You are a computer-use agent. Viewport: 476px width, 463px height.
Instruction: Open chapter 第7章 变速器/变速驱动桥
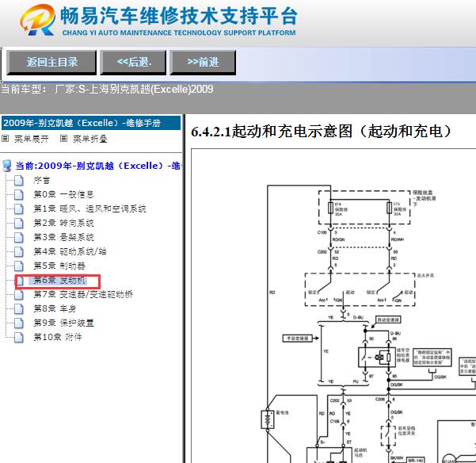click(83, 294)
